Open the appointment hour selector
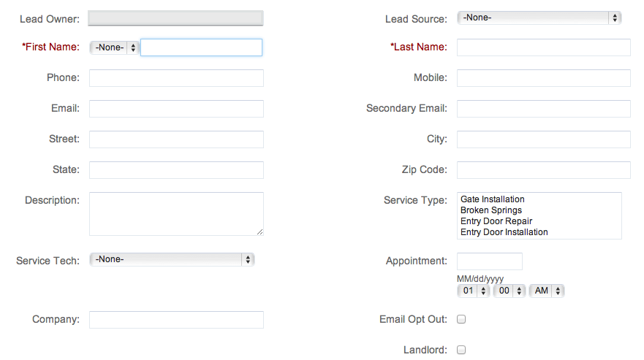This screenshot has height=360, width=644. point(473,291)
